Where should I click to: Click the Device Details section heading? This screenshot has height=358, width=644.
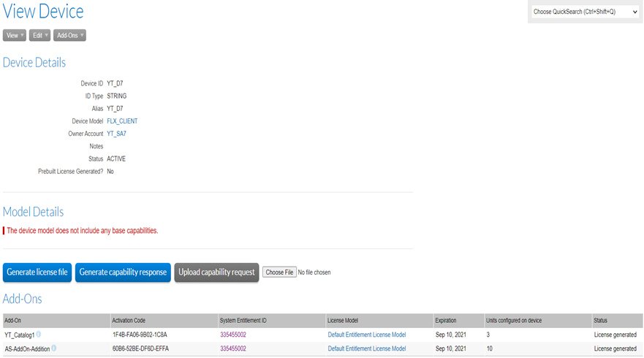(34, 62)
